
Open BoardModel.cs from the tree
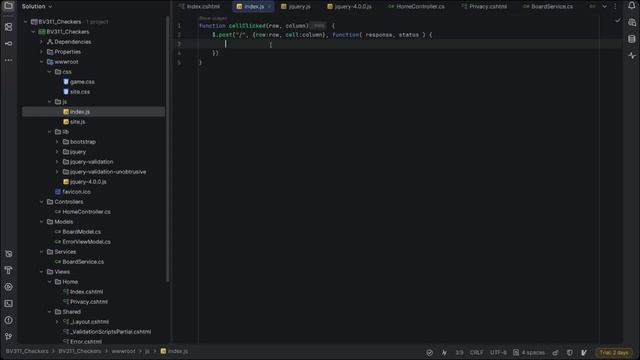(78, 232)
